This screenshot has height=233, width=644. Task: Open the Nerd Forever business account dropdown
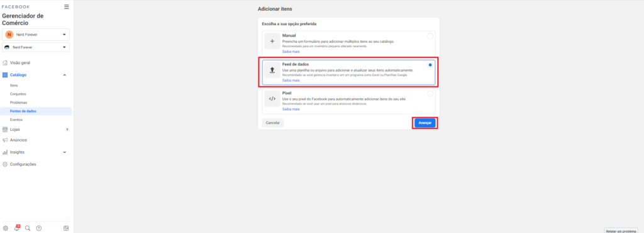(x=36, y=35)
